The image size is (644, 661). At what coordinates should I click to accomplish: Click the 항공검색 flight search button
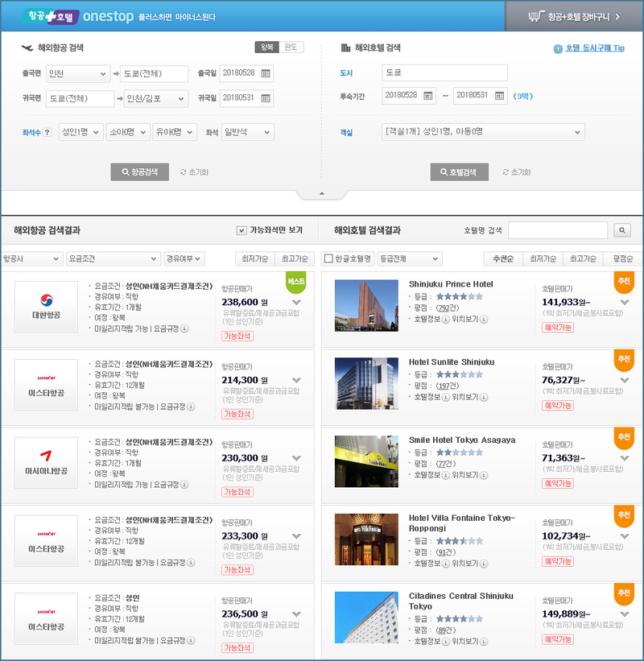140,172
